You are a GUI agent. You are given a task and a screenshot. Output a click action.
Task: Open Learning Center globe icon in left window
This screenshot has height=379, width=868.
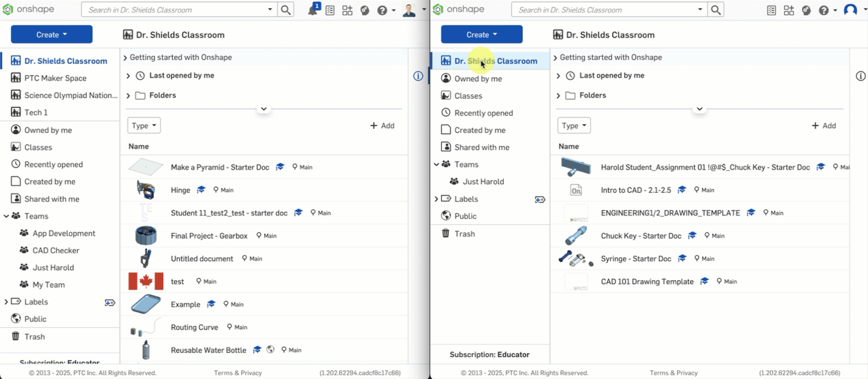[x=365, y=10]
